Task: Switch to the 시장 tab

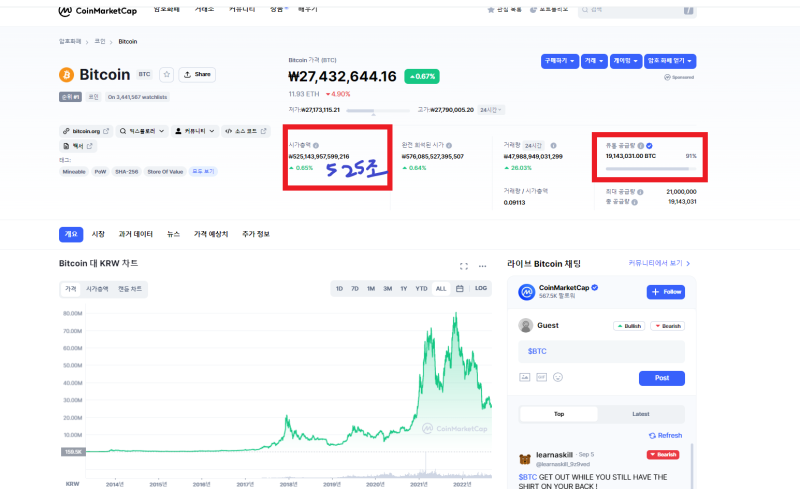Action: click(98, 234)
